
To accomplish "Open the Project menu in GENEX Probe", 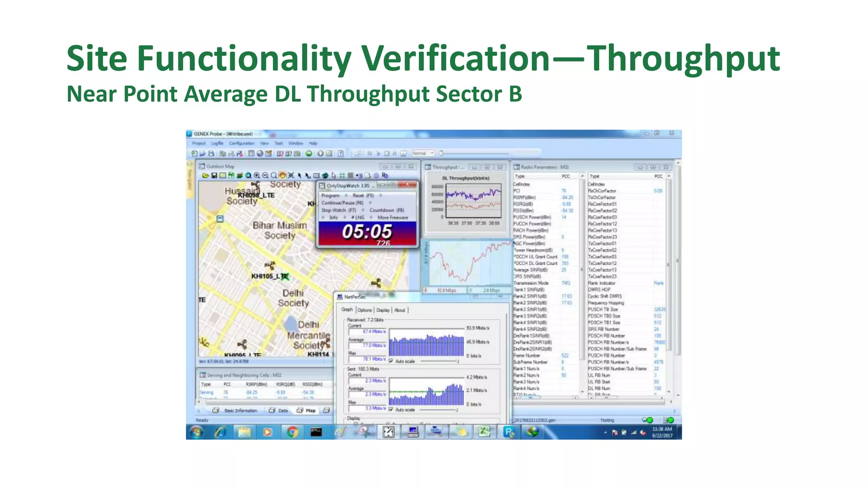I will pos(198,143).
